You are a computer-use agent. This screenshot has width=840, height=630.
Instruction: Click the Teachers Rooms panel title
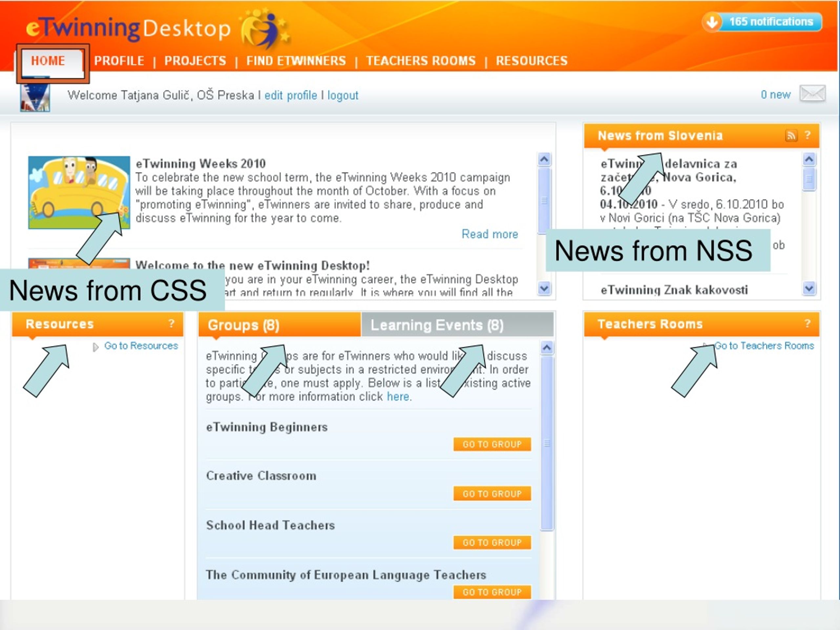coord(650,324)
